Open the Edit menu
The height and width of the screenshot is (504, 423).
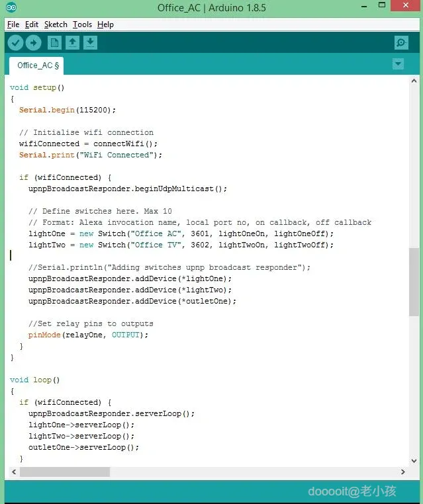click(x=32, y=24)
